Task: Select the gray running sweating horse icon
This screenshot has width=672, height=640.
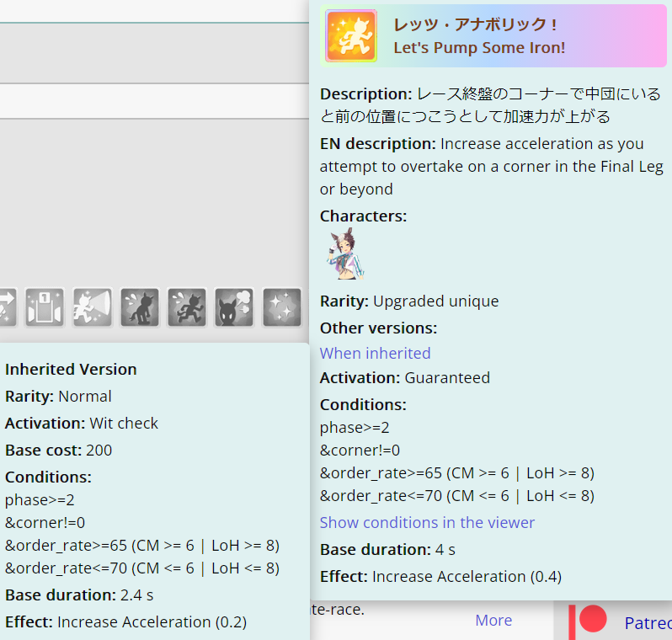Action: (x=187, y=307)
